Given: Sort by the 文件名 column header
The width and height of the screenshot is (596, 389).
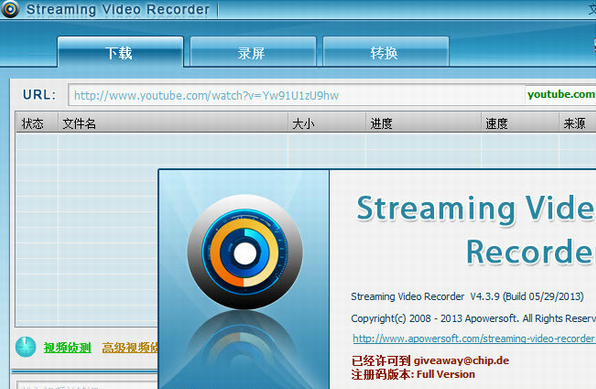Looking at the screenshot, I should point(173,123).
